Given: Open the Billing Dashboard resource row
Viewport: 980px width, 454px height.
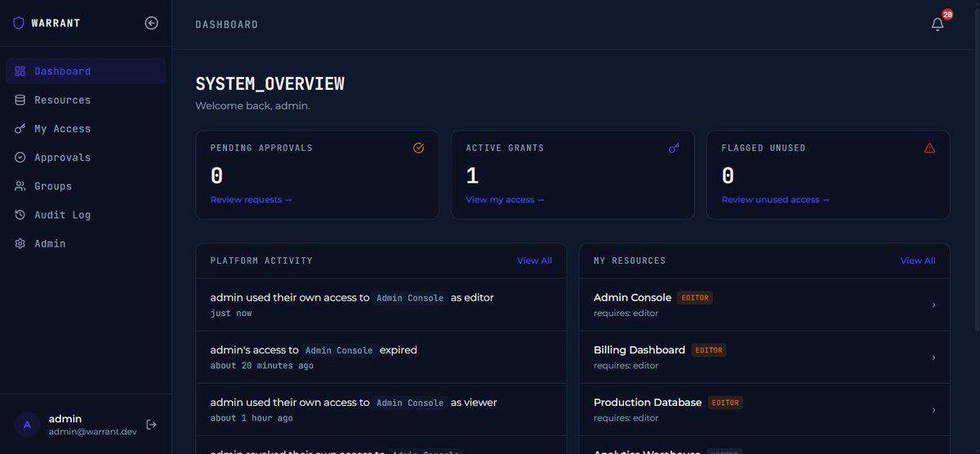Looking at the screenshot, I should coord(764,357).
